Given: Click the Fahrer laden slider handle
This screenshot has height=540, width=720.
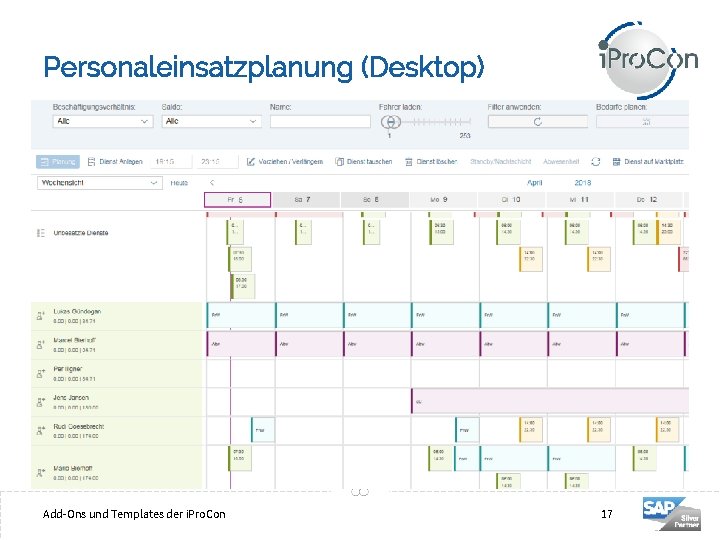Looking at the screenshot, I should pyautogui.click(x=391, y=122).
